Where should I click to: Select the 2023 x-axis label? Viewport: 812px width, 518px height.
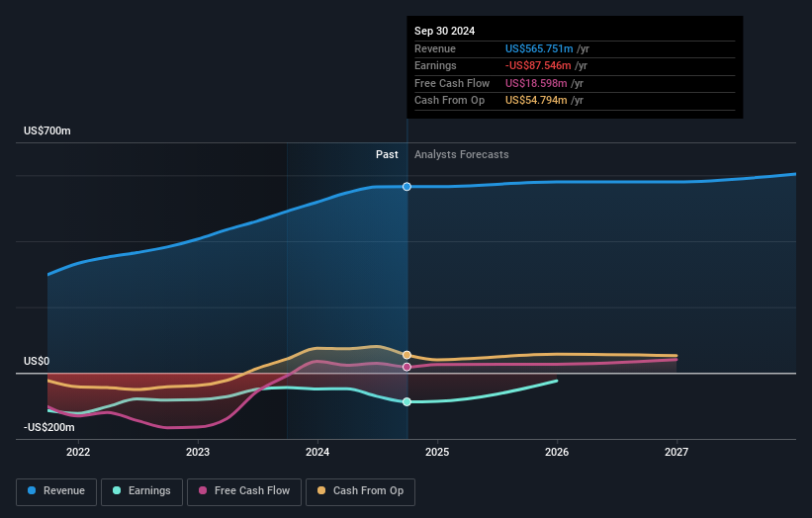[x=198, y=453]
